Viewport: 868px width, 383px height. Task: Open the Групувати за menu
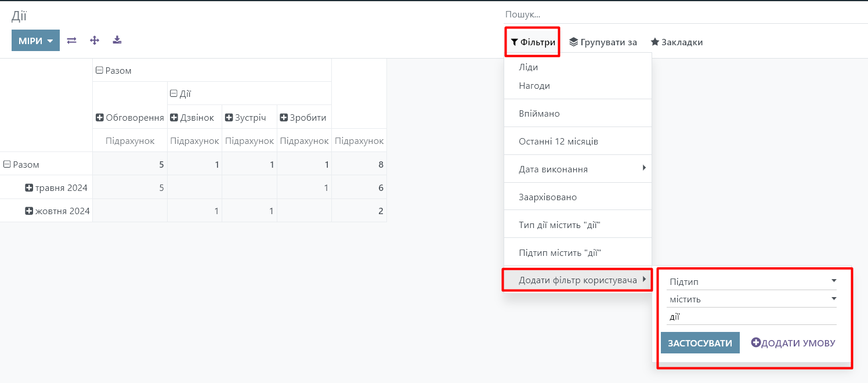(x=603, y=42)
